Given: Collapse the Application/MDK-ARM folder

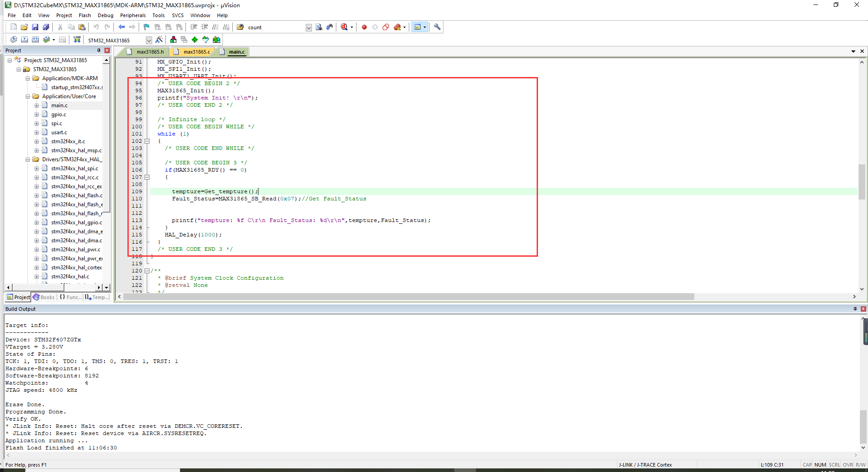Looking at the screenshot, I should click(x=27, y=78).
